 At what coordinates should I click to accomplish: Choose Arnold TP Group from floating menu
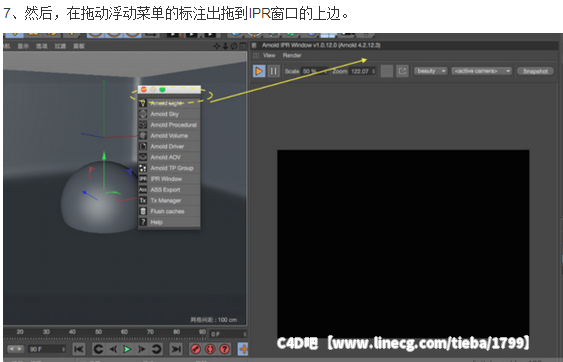tap(169, 168)
